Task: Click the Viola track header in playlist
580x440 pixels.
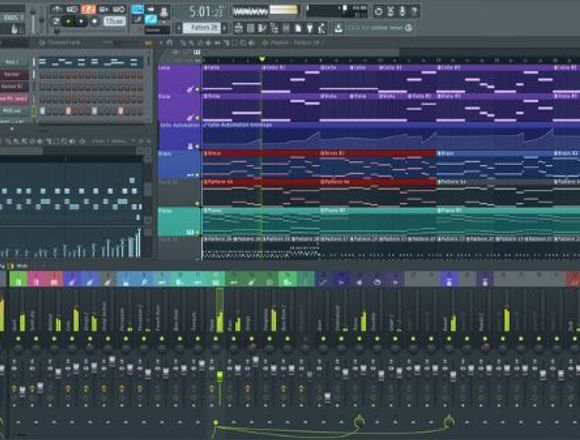Action: (179, 108)
